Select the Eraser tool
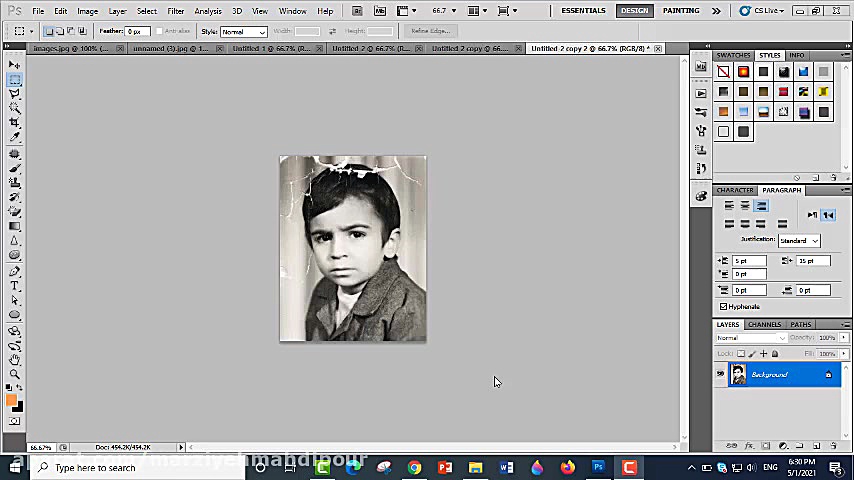 tap(15, 211)
